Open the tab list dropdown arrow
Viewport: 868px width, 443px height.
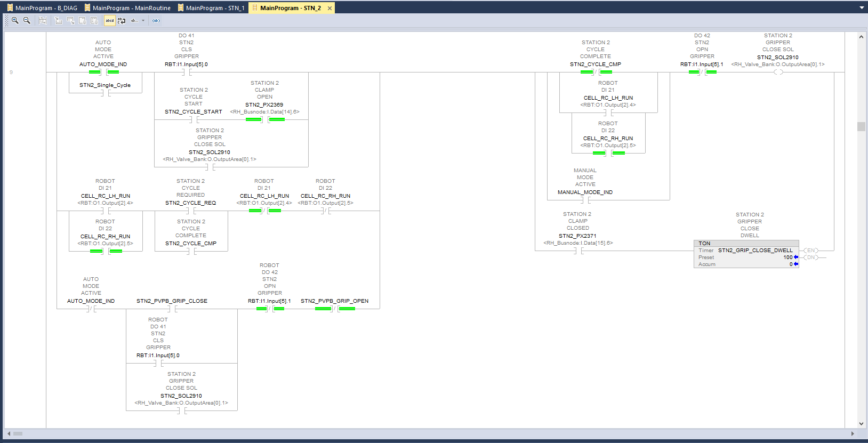coord(862,8)
